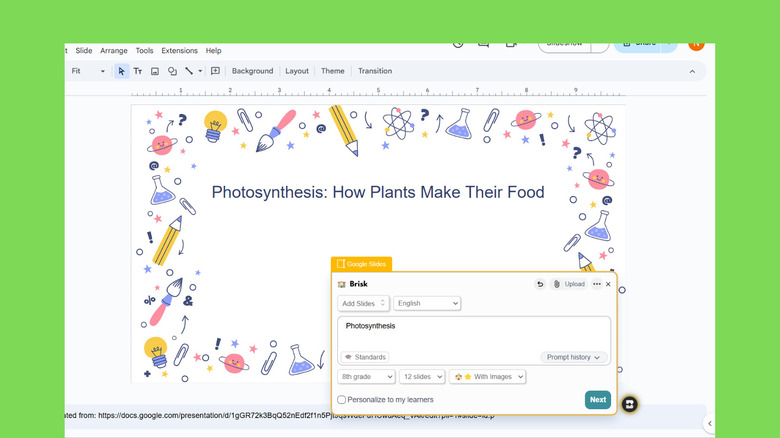Click the add comment icon
Viewport: 780px width, 438px height.
point(215,71)
